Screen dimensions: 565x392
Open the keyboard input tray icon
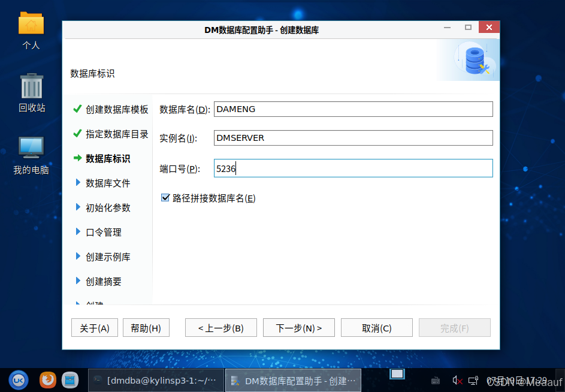tap(435, 381)
